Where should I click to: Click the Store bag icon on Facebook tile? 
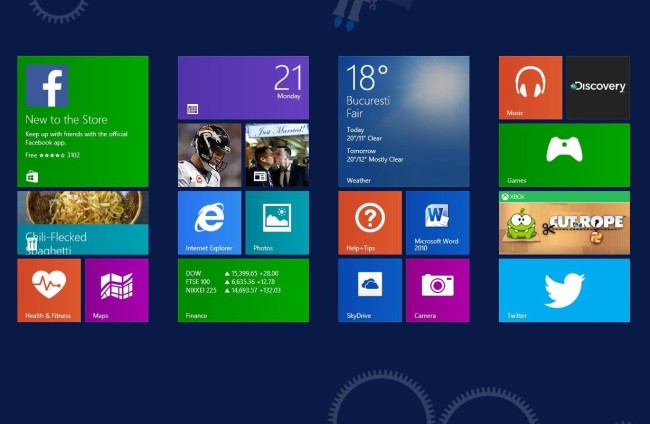[32, 177]
